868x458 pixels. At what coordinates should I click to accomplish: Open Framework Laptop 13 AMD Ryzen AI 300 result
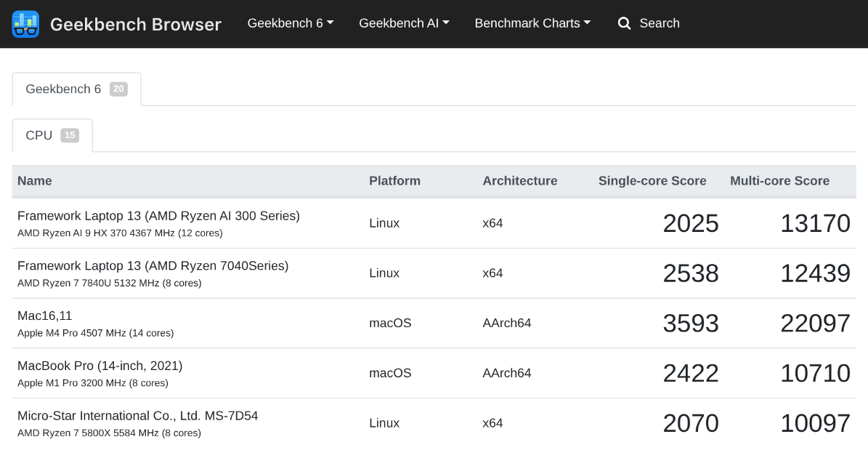pos(158,216)
